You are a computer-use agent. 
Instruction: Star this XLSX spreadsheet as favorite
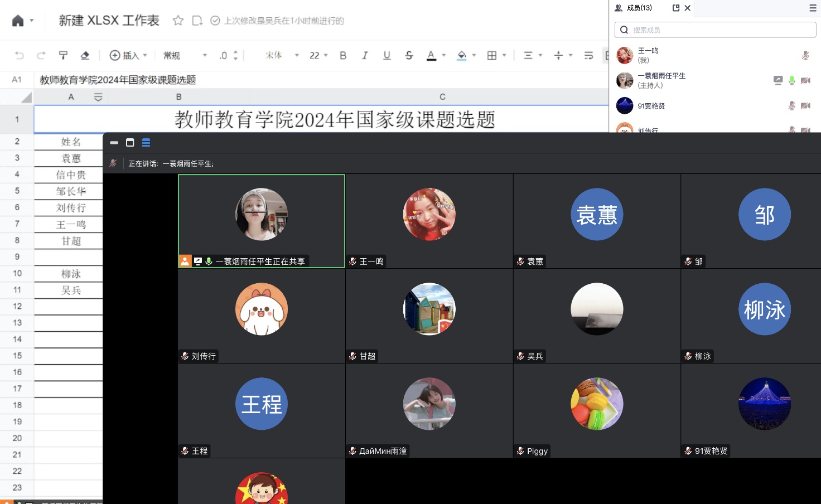pos(178,21)
